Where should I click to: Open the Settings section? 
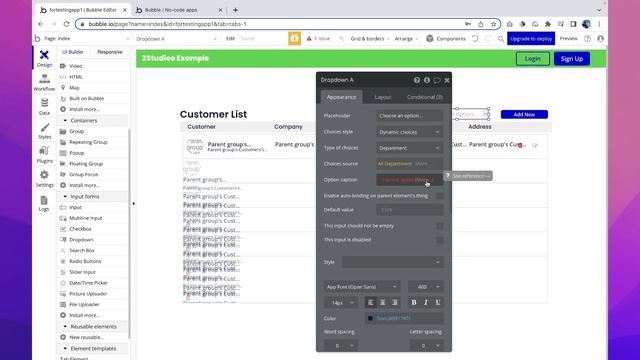(x=44, y=179)
